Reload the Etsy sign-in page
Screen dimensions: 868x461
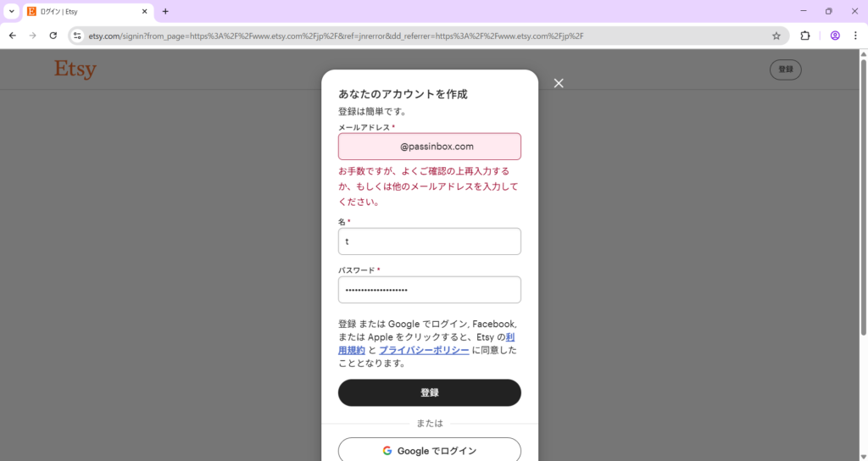coord(53,36)
